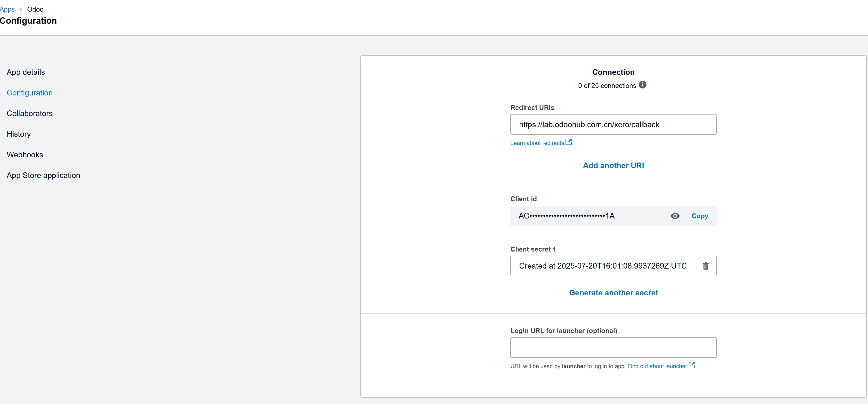Focus the Login URL for launcher field
Screen dimensions: 868x404
pyautogui.click(x=613, y=347)
